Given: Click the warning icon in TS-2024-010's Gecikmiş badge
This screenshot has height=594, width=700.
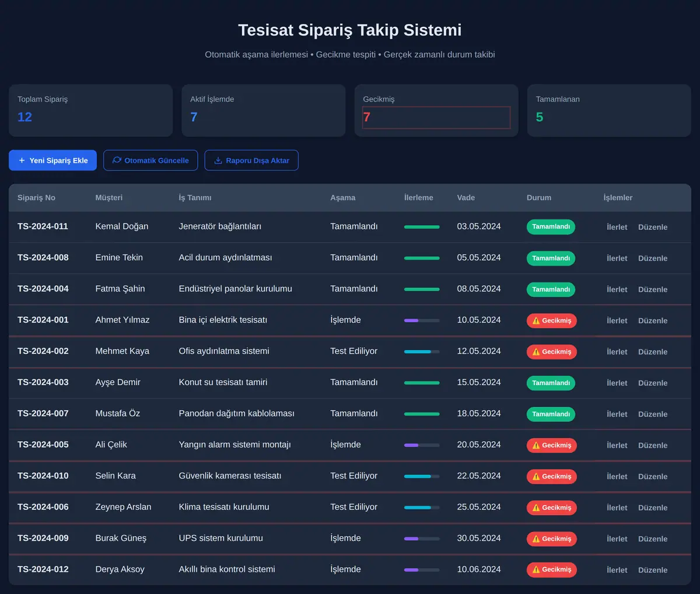Looking at the screenshot, I should [536, 476].
